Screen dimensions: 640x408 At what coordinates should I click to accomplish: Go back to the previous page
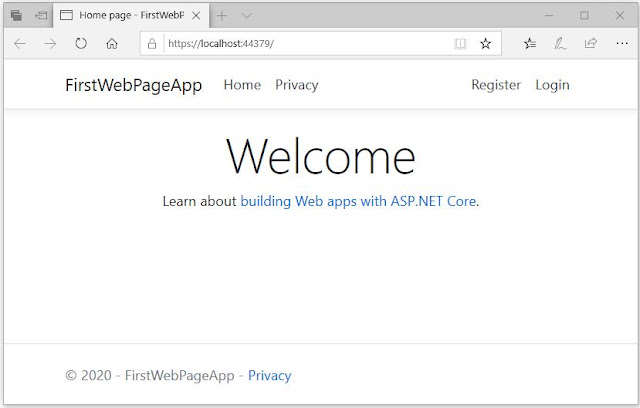(x=20, y=43)
